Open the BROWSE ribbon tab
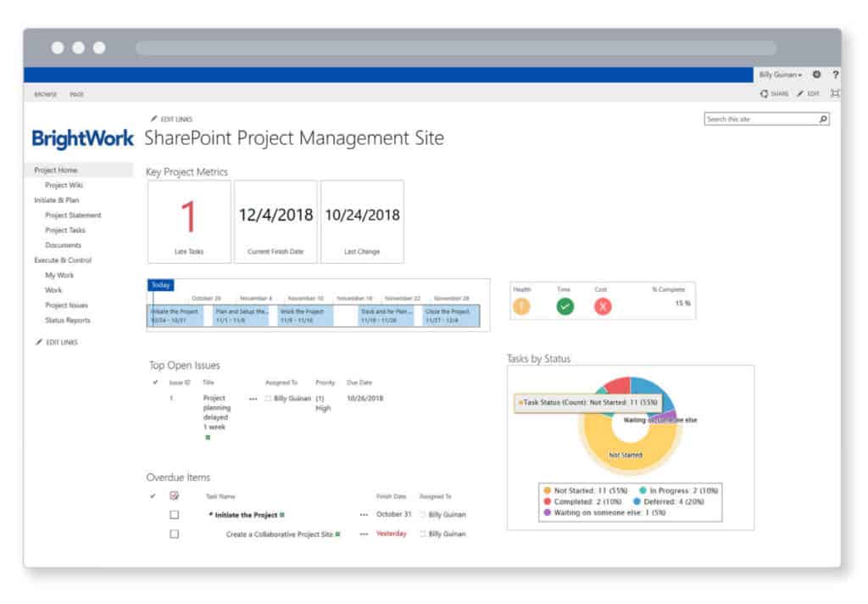The image size is (868, 604). pyautogui.click(x=46, y=94)
